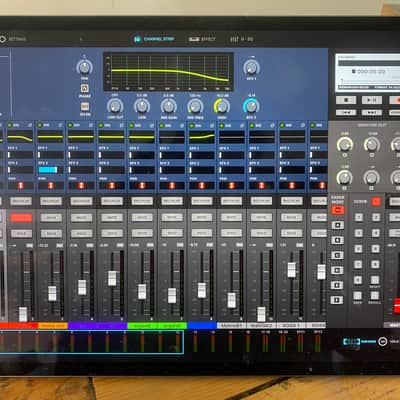Unmute the red-labeled channel via red MUTE button
Viewport: 400px width, 400px height.
click(x=21, y=218)
